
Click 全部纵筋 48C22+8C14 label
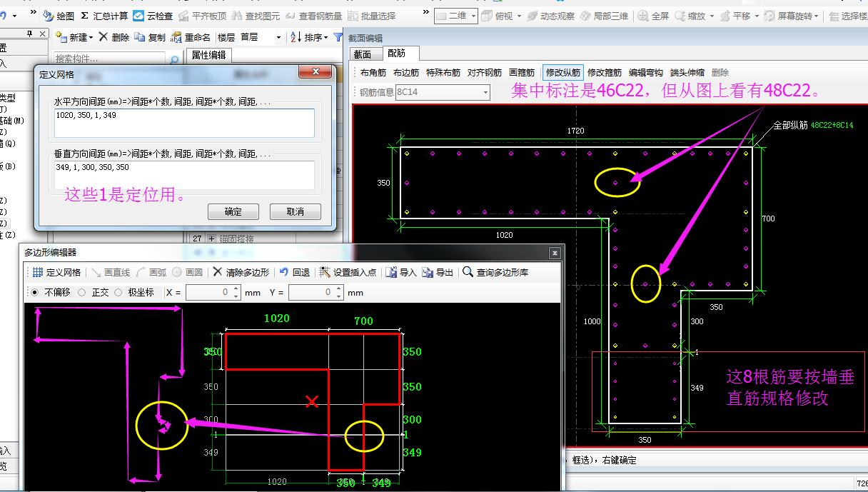[813, 125]
